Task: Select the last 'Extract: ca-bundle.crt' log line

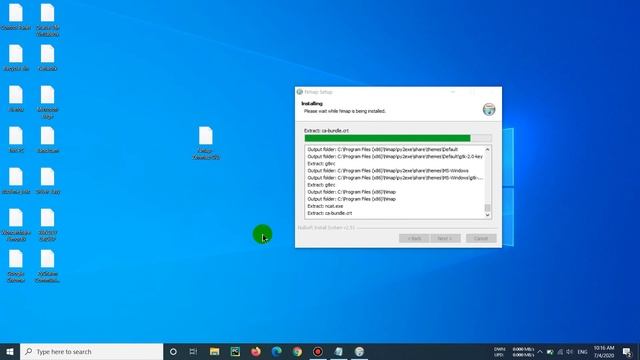Action: point(330,213)
